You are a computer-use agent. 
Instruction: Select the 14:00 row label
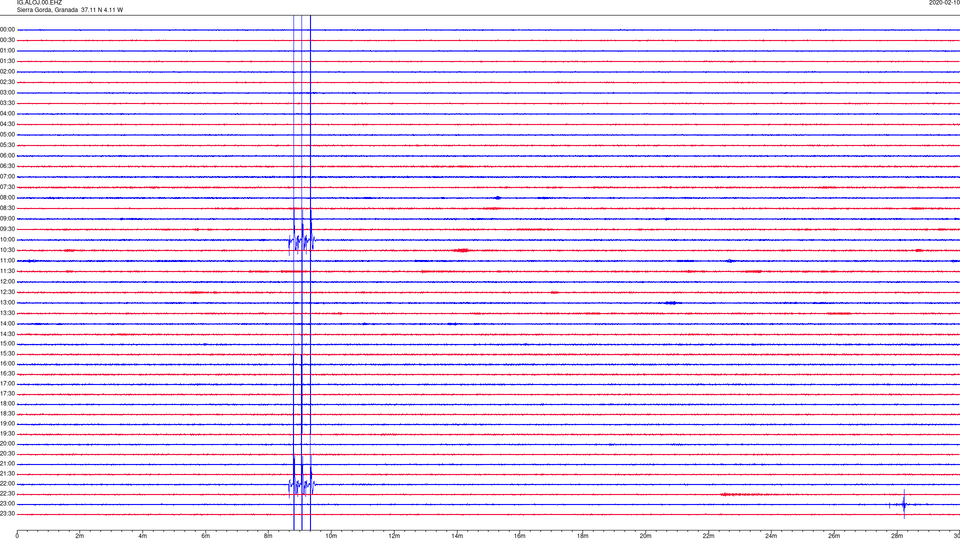(7, 323)
